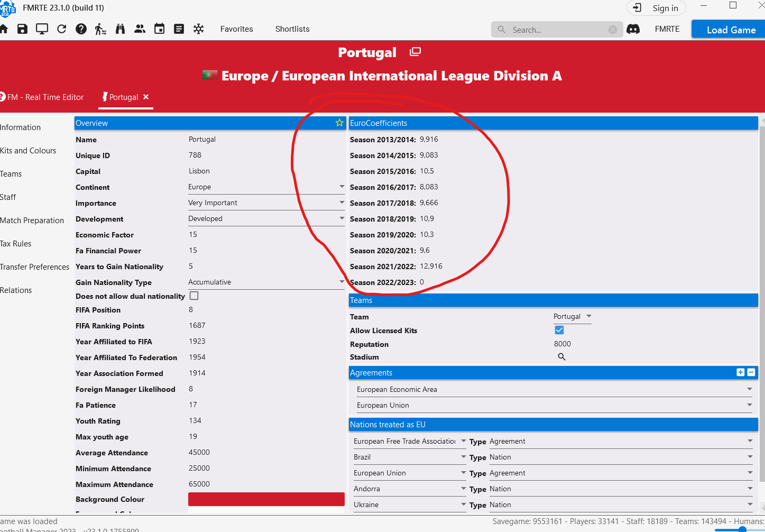This screenshot has height=532, width=765.
Task: Open the Brazil nation dropdown
Action: pos(410,457)
